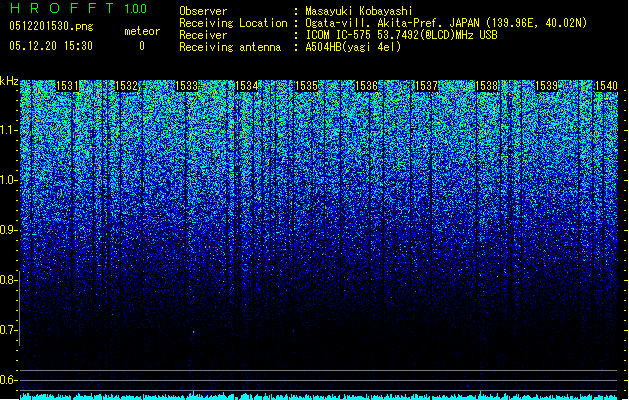Click the ICOM IC-575 receiver value
The height and width of the screenshot is (400, 629).
click(402, 35)
